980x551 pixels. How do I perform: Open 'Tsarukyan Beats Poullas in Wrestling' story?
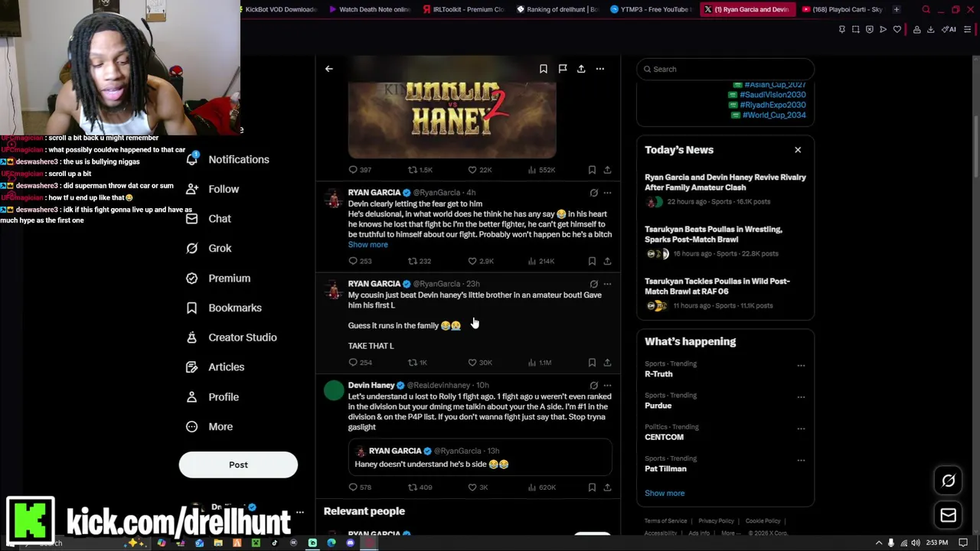(x=725, y=241)
